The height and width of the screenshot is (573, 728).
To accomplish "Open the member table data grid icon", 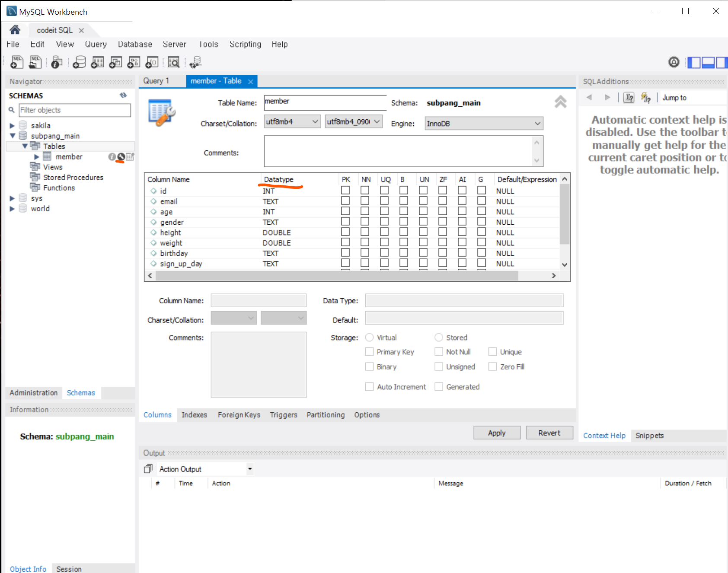I will pos(130,157).
